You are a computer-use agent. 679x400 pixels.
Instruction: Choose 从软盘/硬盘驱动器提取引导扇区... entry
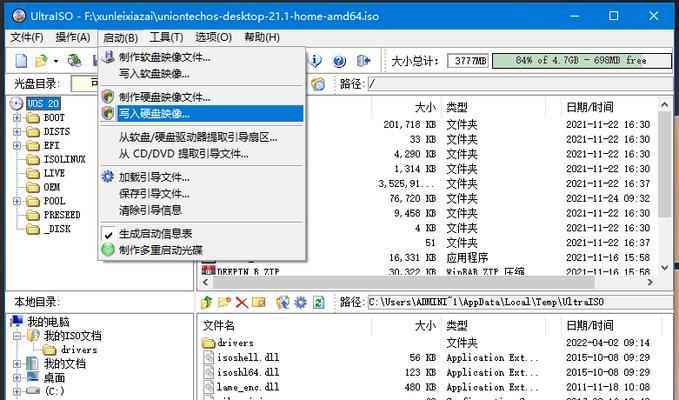pos(202,137)
